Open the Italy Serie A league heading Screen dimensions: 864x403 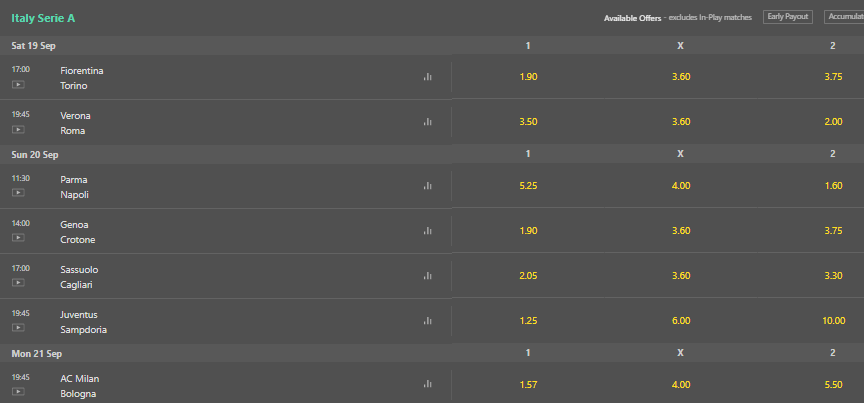(x=43, y=18)
